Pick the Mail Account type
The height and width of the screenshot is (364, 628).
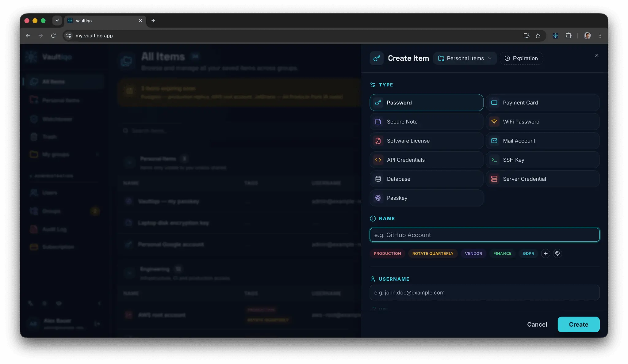542,141
